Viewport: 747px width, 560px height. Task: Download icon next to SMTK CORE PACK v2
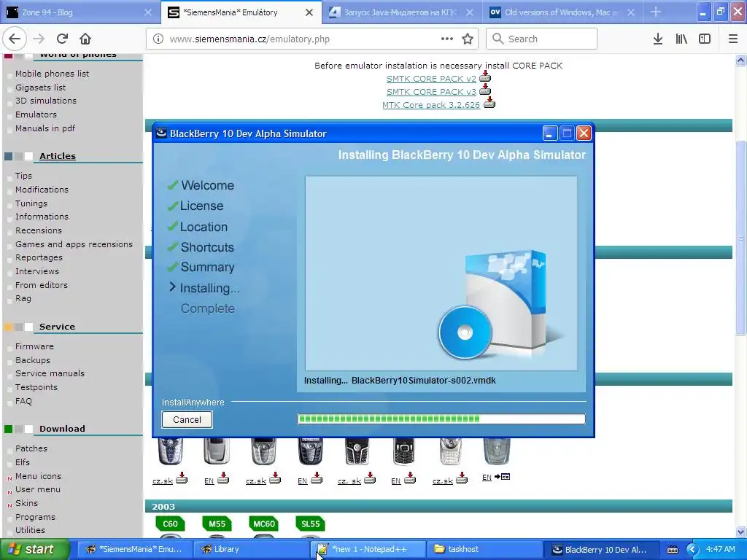click(x=485, y=77)
